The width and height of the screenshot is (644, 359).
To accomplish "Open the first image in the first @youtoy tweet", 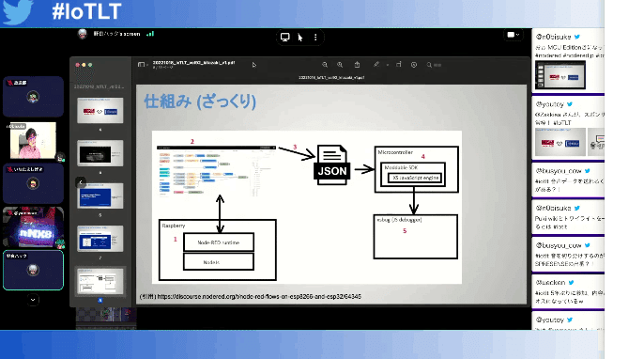I will point(560,142).
